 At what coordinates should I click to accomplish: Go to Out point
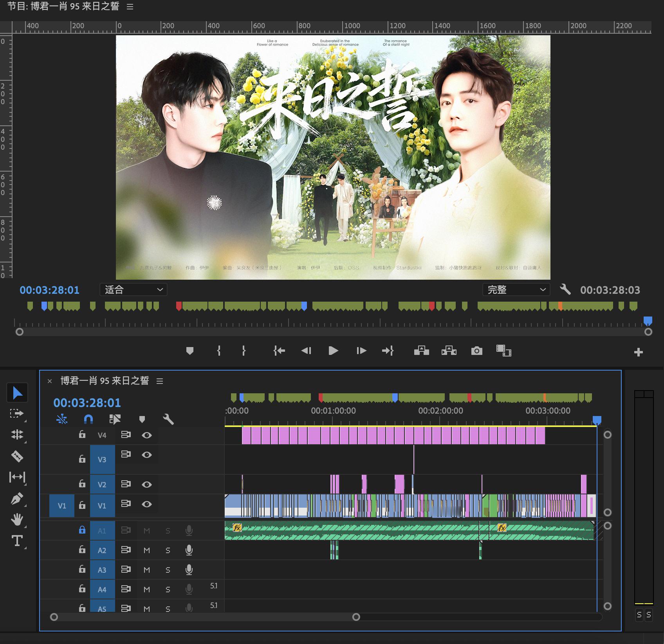click(x=388, y=351)
